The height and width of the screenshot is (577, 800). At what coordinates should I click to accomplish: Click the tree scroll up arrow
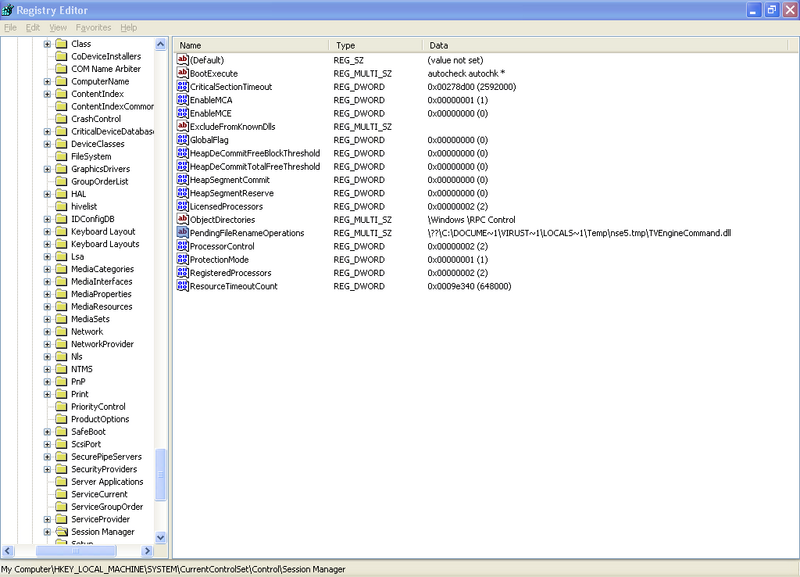click(x=161, y=44)
